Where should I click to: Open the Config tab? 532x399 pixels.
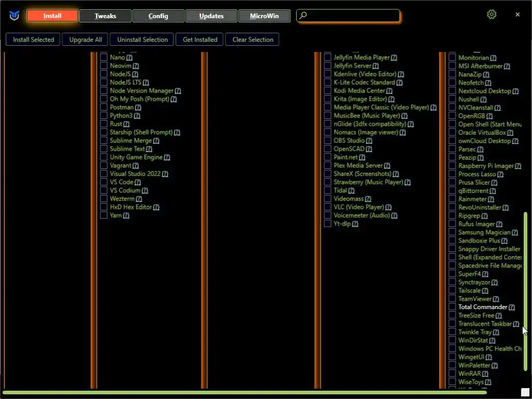158,16
